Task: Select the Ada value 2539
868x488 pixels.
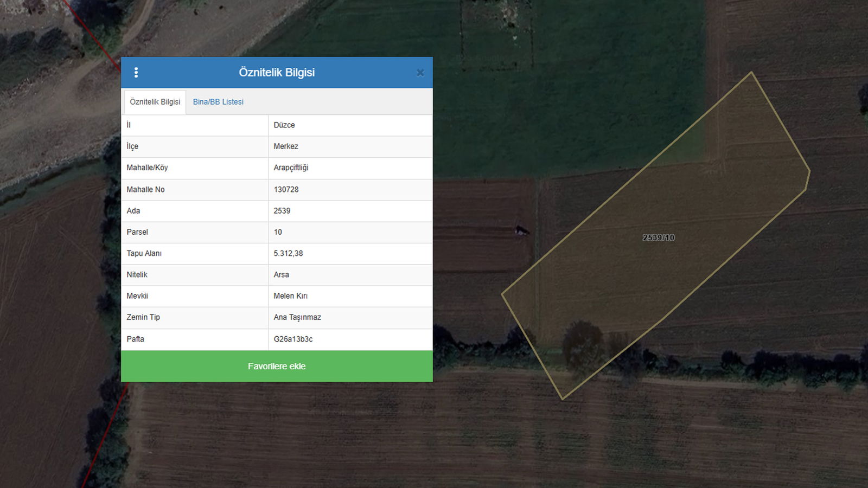Action: 282,211
